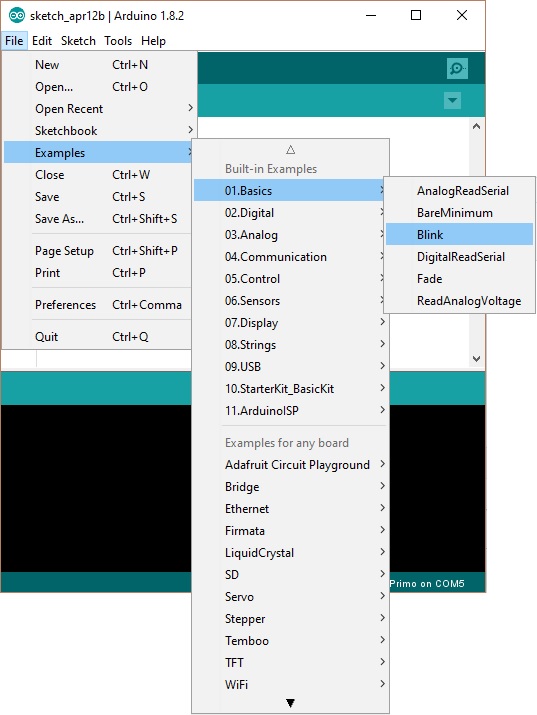The image size is (537, 715).
Task: Open the Serial Monitor magnifier icon
Action: coord(457,68)
